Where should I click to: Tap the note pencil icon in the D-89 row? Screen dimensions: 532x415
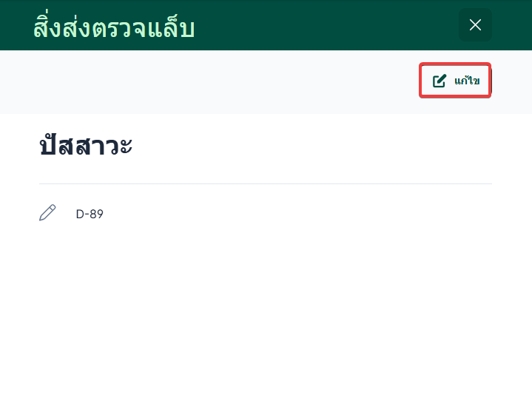tap(47, 214)
